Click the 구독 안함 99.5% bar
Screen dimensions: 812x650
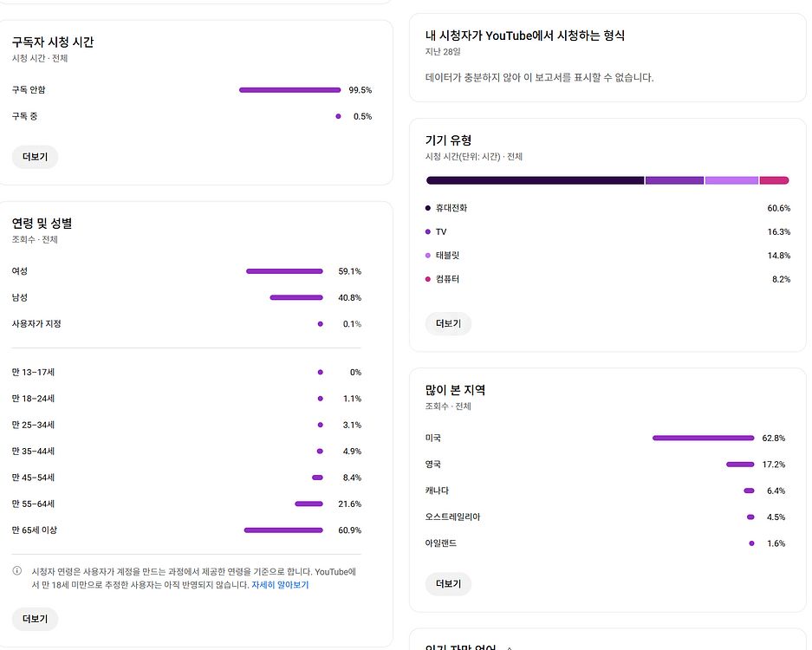point(289,89)
